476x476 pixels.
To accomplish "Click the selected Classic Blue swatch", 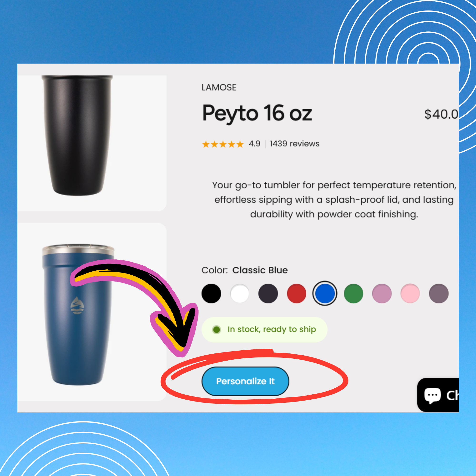I will pos(325,293).
